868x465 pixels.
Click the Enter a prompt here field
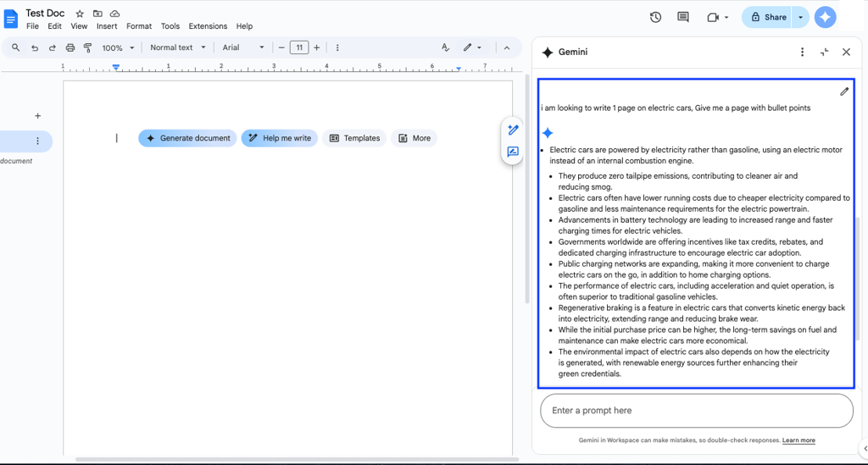697,410
